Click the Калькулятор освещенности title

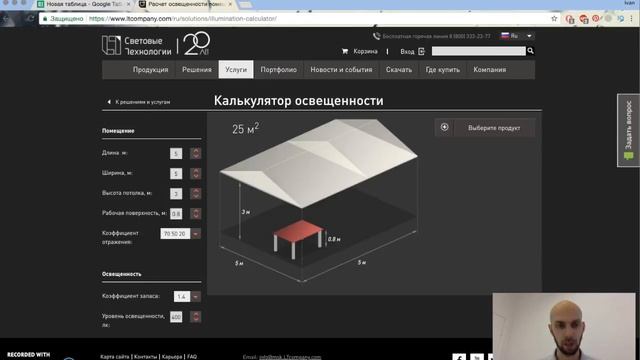[x=298, y=101]
